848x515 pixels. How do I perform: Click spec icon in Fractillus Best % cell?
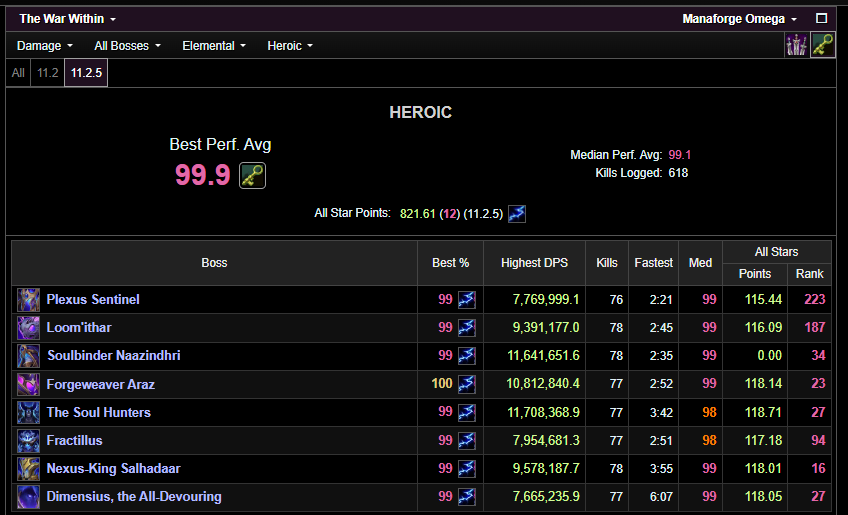pos(467,440)
